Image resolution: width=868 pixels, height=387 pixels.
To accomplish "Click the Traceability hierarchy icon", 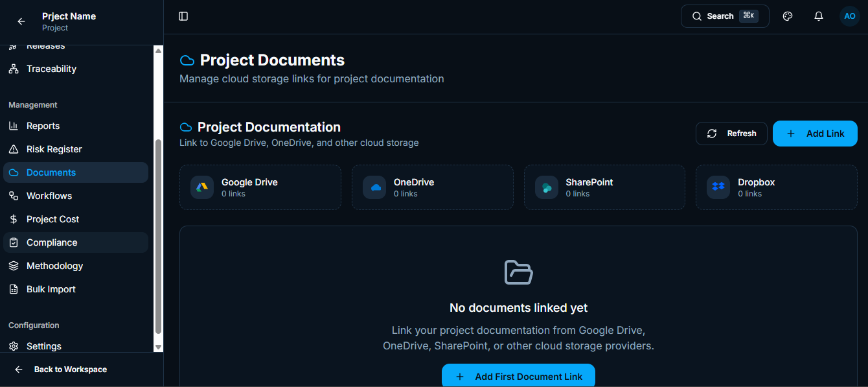I will point(14,69).
